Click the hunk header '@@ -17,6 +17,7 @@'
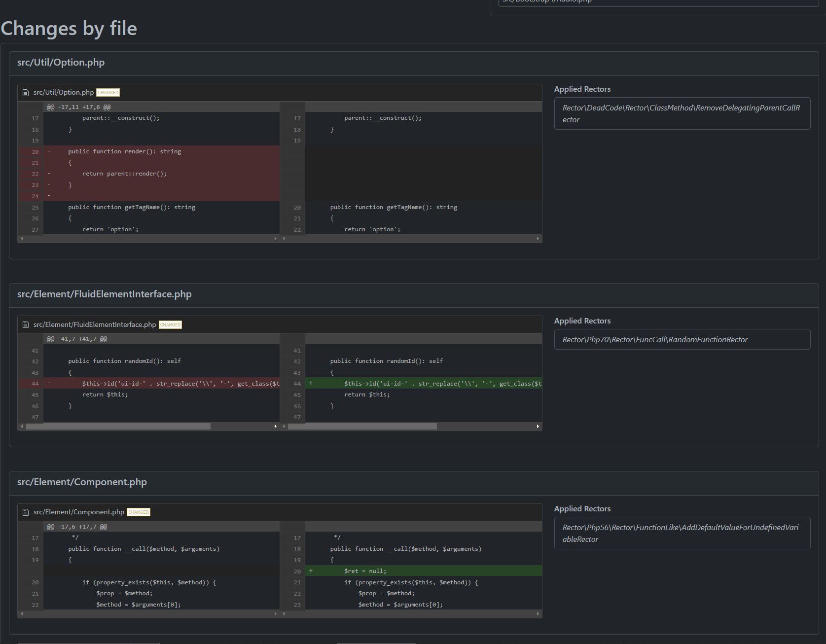Viewport: 826px width, 644px height. (77, 527)
